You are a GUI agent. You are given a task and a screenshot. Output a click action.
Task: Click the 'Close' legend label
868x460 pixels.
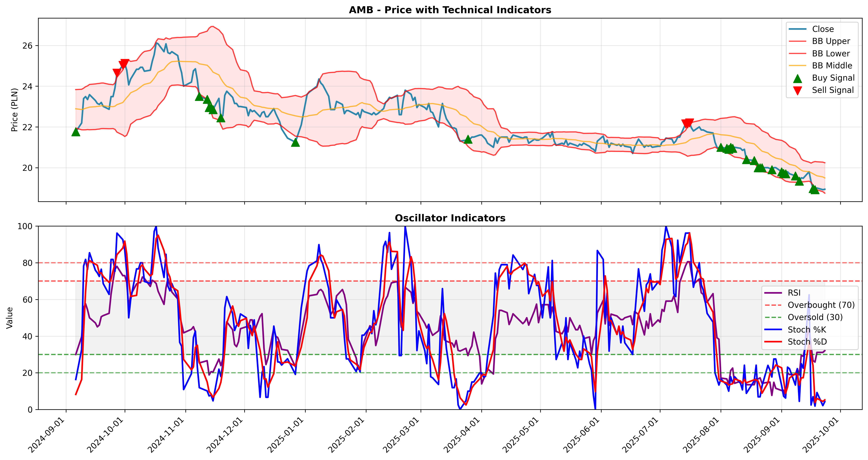pos(823,29)
